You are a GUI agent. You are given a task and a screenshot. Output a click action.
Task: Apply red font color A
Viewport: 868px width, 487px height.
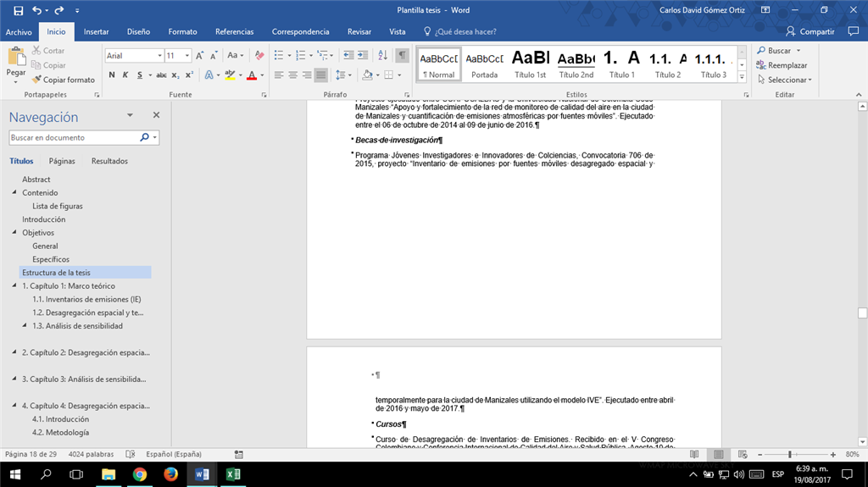click(252, 75)
